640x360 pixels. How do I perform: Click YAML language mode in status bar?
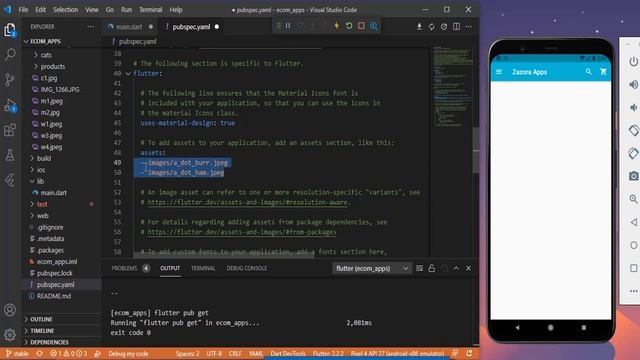(x=256, y=353)
